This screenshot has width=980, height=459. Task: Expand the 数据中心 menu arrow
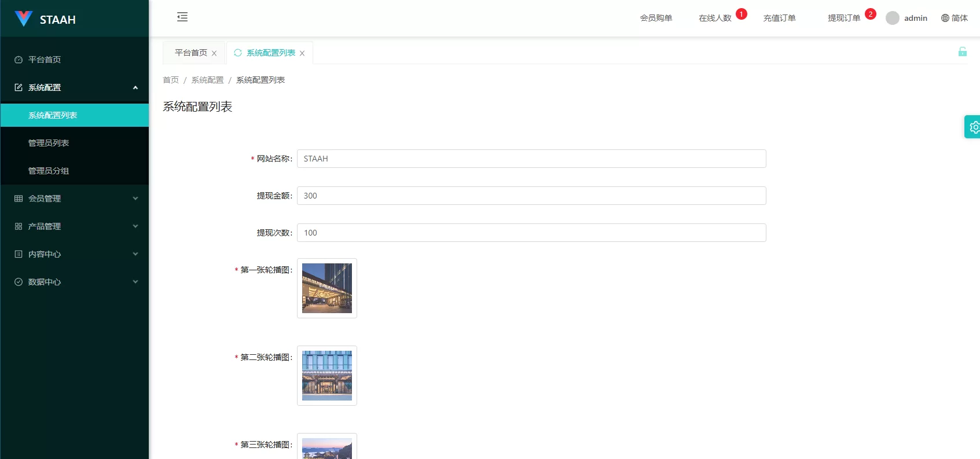(135, 282)
